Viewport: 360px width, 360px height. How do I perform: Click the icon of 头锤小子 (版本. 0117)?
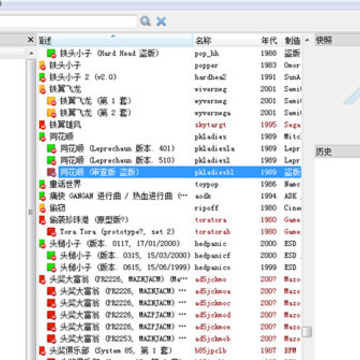click(x=42, y=244)
